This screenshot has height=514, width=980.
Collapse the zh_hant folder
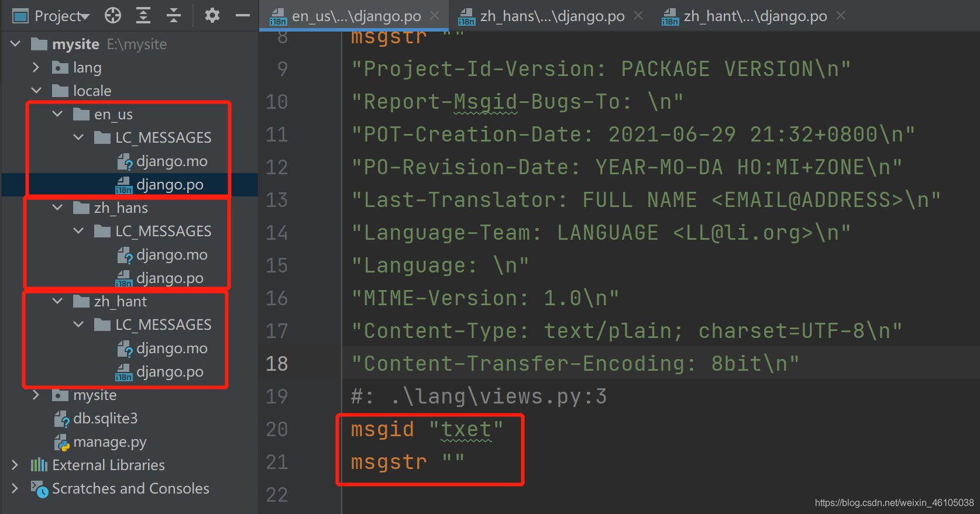[57, 301]
